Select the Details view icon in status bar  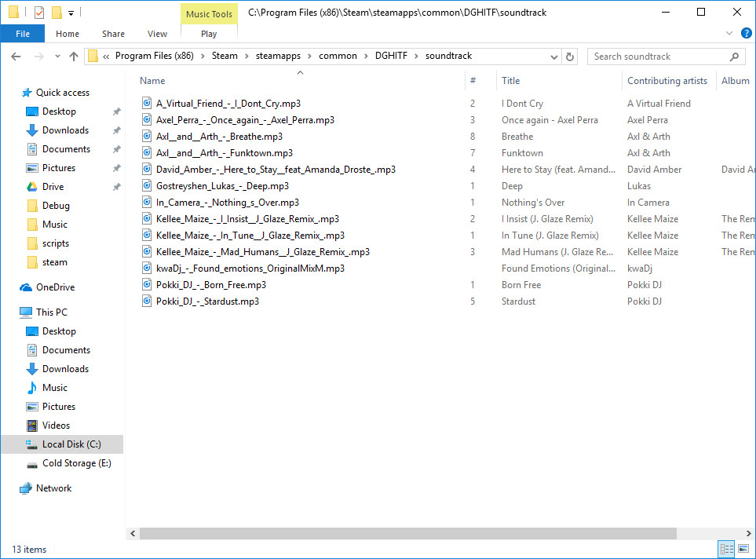tap(726, 549)
